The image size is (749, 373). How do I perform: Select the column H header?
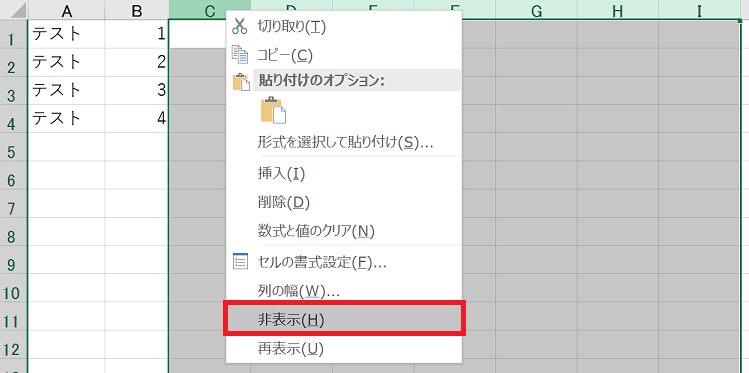point(617,11)
